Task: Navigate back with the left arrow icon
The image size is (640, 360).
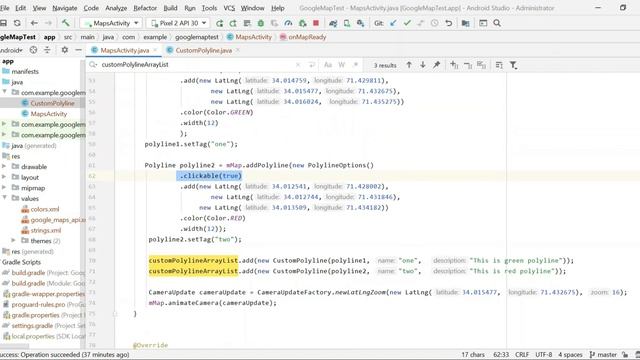Action: click(34, 23)
